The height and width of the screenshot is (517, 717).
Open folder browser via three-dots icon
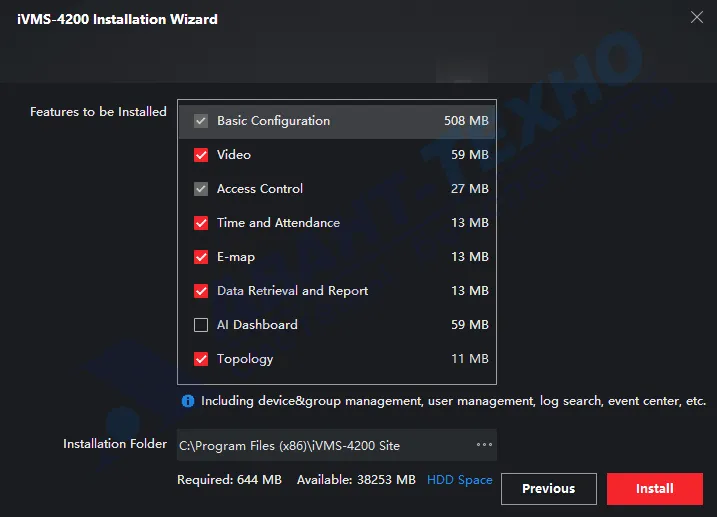pyautogui.click(x=484, y=445)
